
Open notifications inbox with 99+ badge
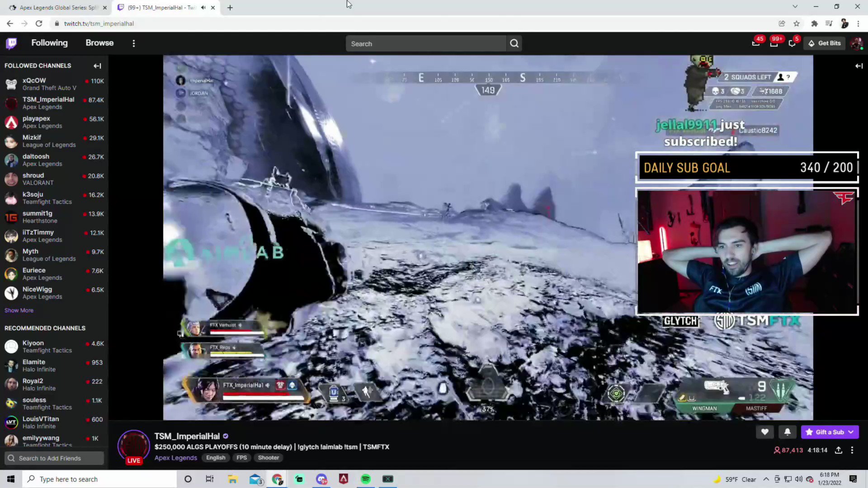[x=774, y=43]
